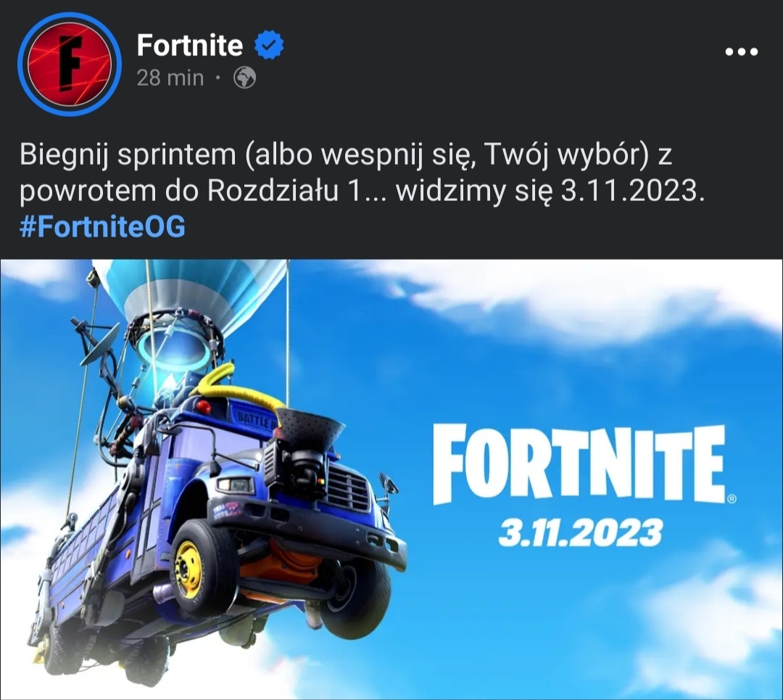Click the blue verified badge
783x700 pixels.
(x=269, y=45)
